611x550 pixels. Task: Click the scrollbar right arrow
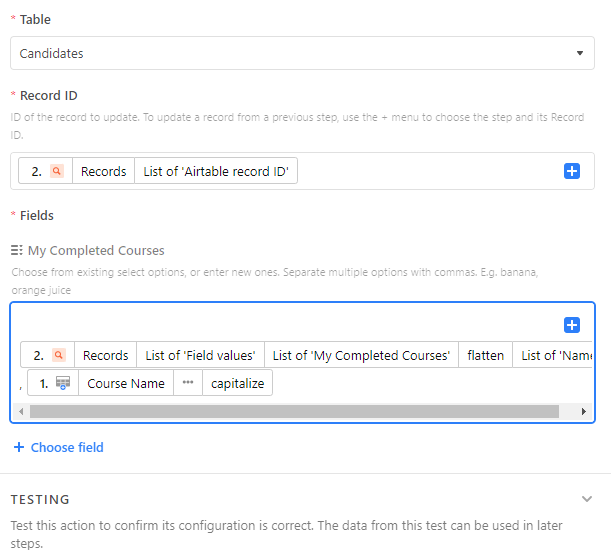[583, 411]
